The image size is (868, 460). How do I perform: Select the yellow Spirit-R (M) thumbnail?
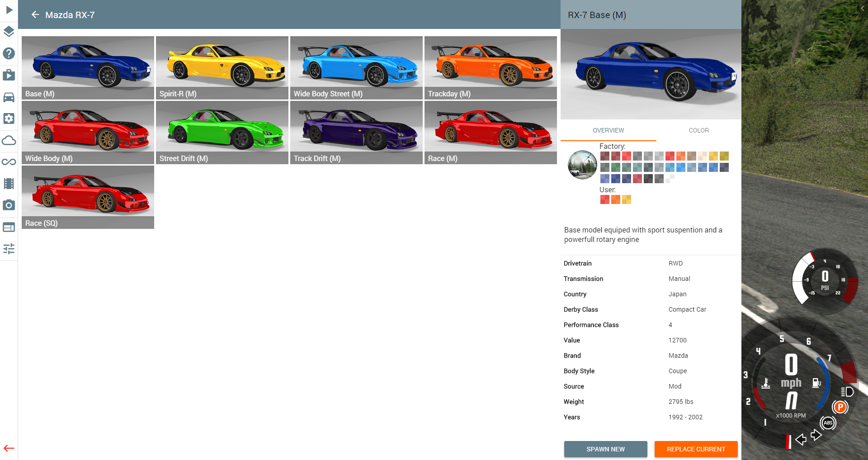[222, 68]
